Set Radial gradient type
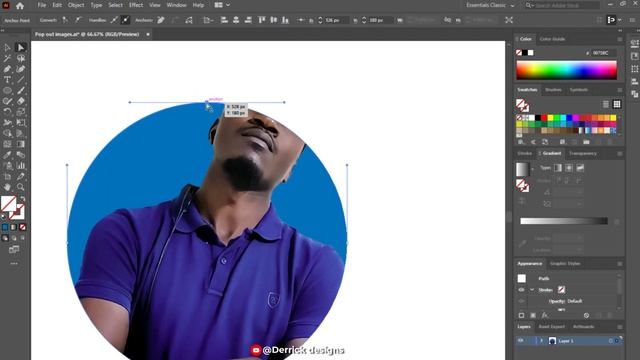 [x=569, y=168]
